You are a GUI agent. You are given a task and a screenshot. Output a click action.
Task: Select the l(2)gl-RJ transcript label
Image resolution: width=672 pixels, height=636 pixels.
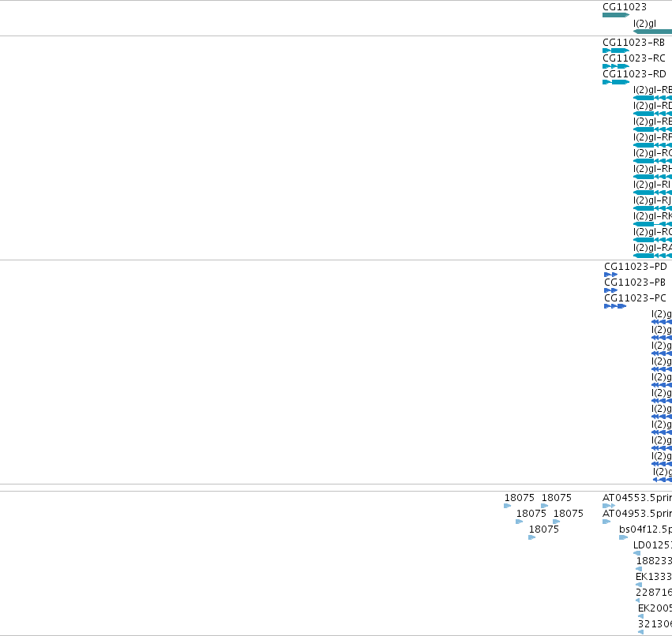click(652, 200)
